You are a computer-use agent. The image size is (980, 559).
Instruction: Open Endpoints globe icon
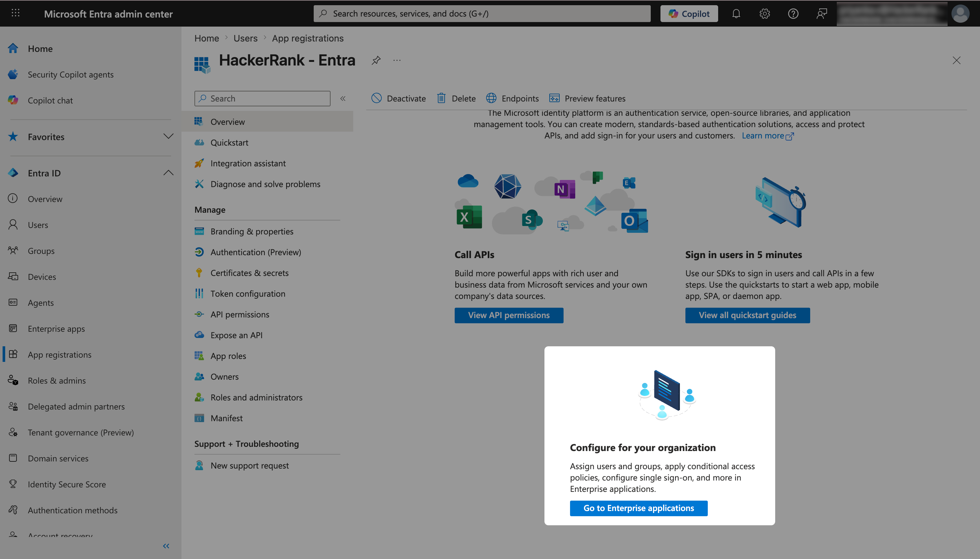point(491,98)
